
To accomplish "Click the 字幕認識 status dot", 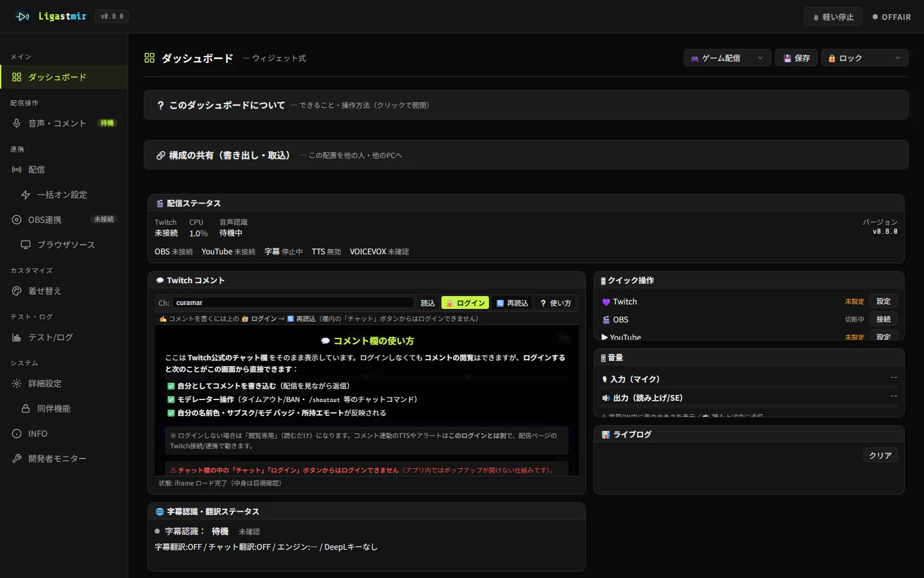I will click(x=157, y=531).
